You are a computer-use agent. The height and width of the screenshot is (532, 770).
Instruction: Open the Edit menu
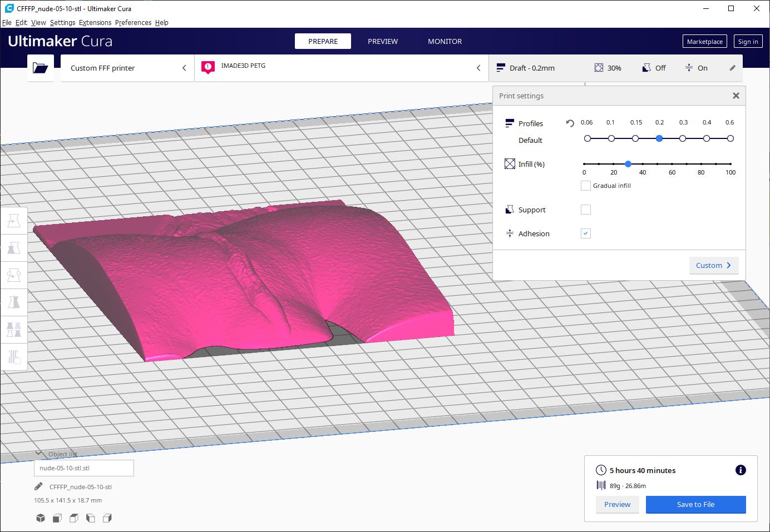click(21, 23)
